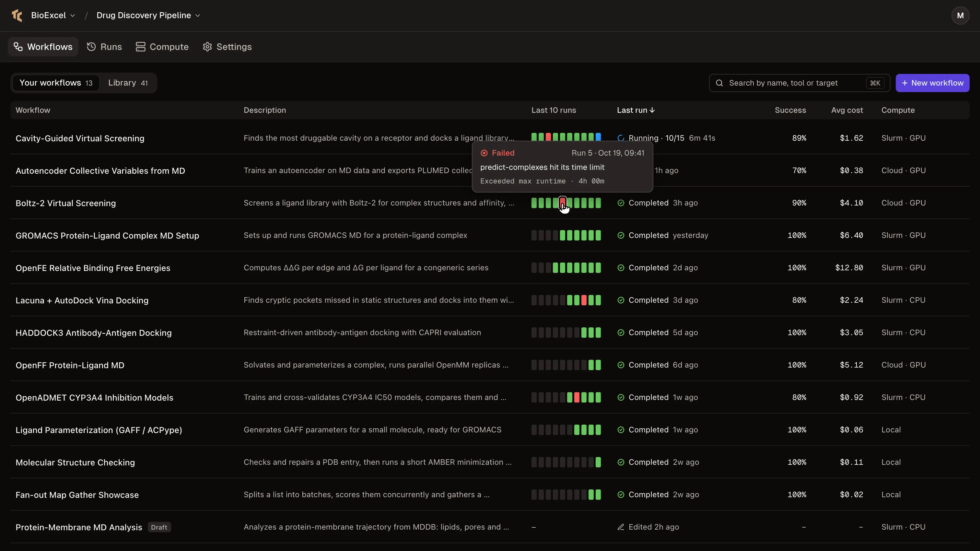Click the Draft badge on Protein-Membrane MD Analysis

click(159, 527)
